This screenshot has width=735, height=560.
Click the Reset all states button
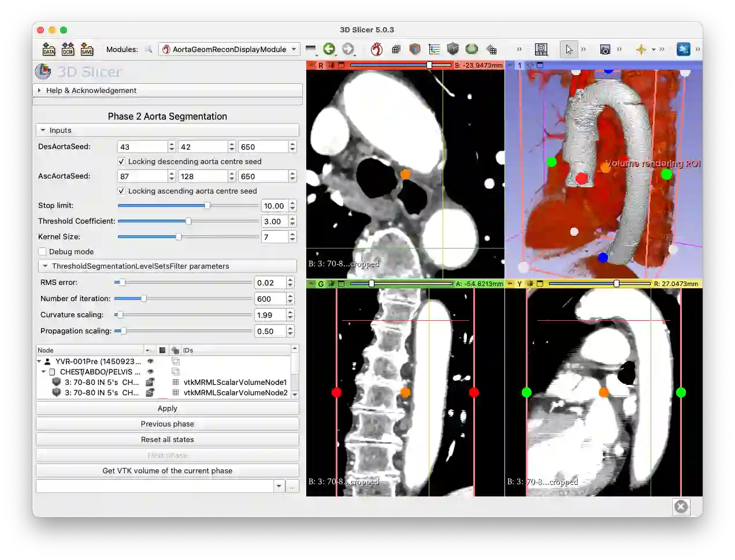tap(167, 440)
